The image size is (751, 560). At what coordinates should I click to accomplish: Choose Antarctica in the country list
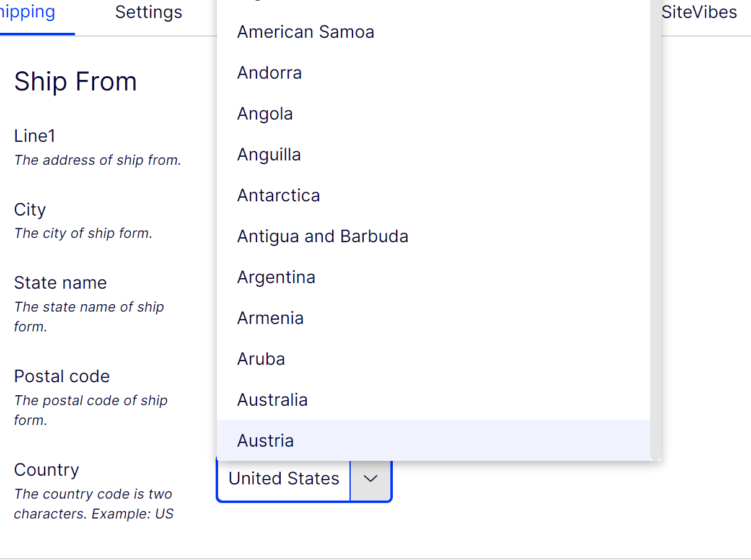[279, 196]
